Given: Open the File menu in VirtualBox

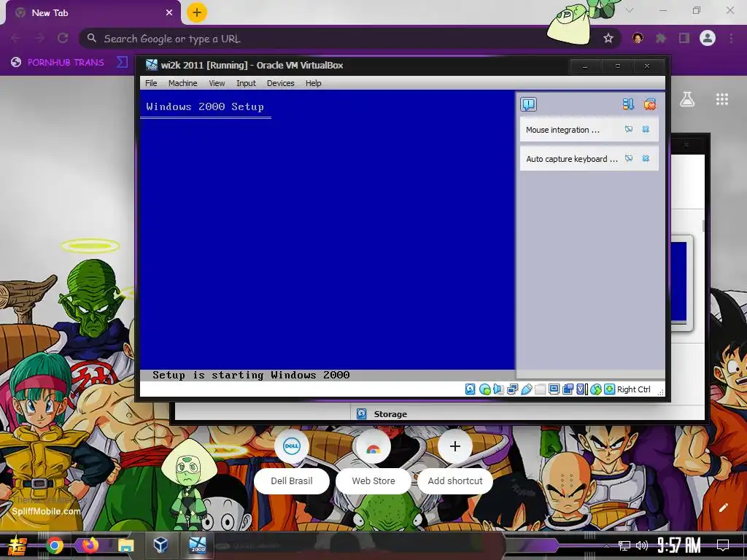Looking at the screenshot, I should tap(151, 83).
